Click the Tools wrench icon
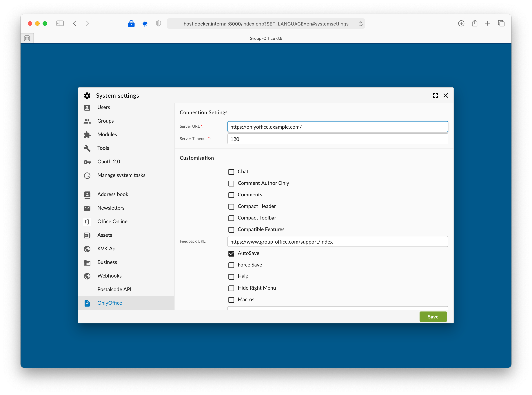 [x=87, y=148]
